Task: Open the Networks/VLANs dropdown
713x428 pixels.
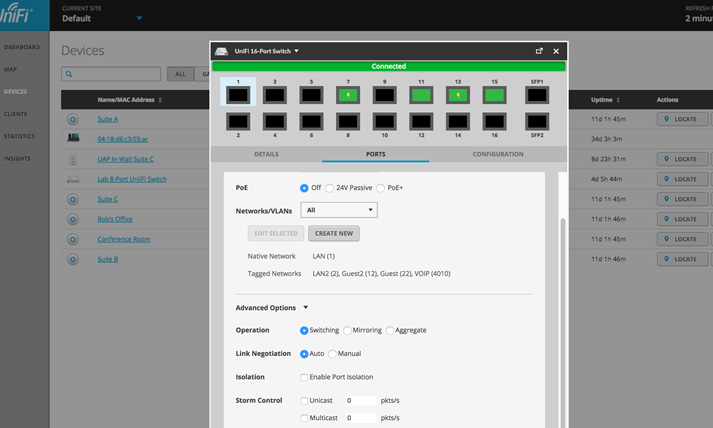Action: (x=339, y=210)
